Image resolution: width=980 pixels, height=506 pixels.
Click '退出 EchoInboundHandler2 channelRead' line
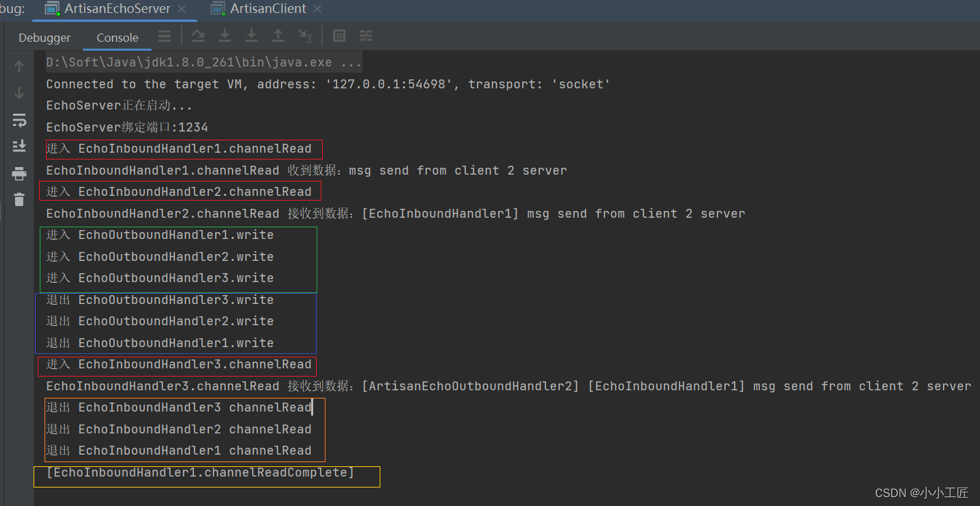tap(179, 429)
